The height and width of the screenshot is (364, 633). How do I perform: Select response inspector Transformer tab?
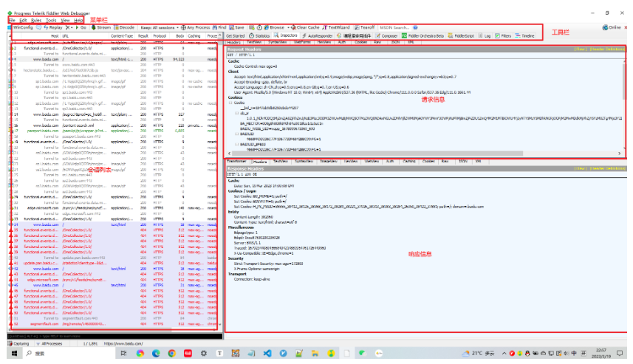point(237,162)
